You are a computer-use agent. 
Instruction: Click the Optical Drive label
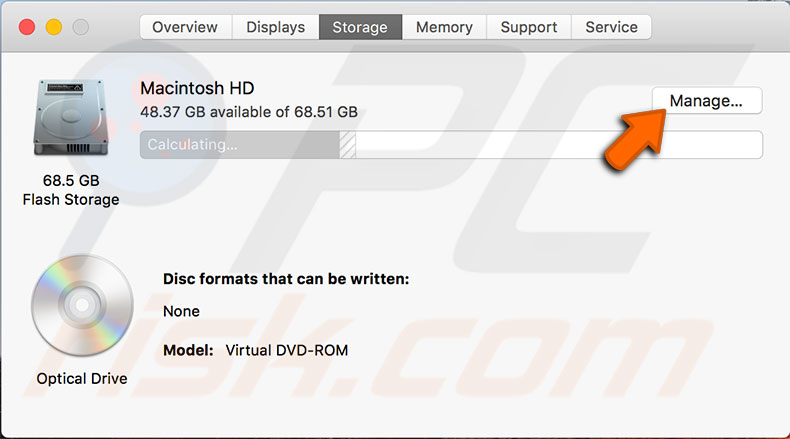click(x=82, y=379)
